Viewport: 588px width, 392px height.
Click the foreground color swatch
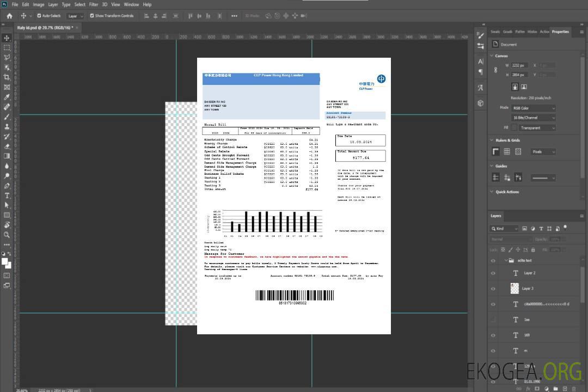[x=5, y=261]
